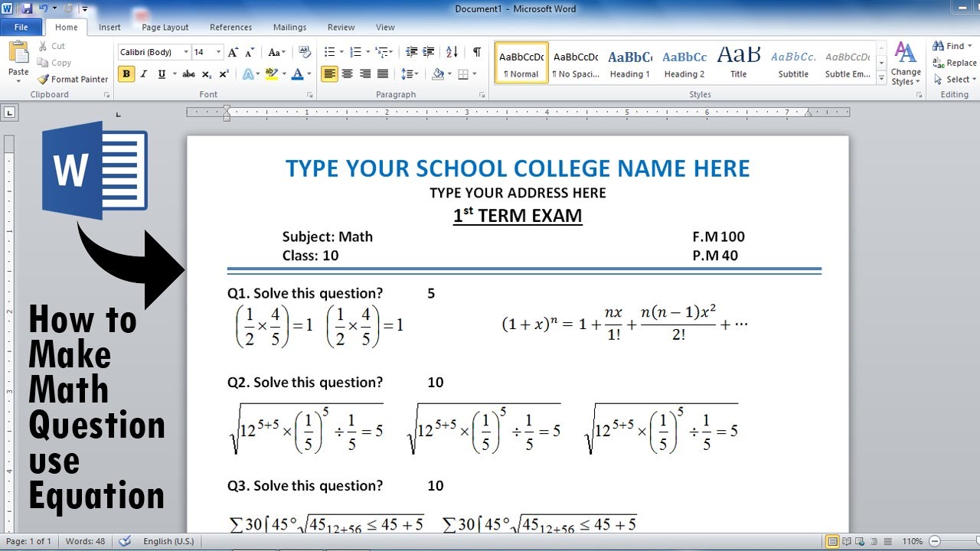Switch to the Page Layout tab
This screenshot has height=551, width=980.
pos(165,27)
